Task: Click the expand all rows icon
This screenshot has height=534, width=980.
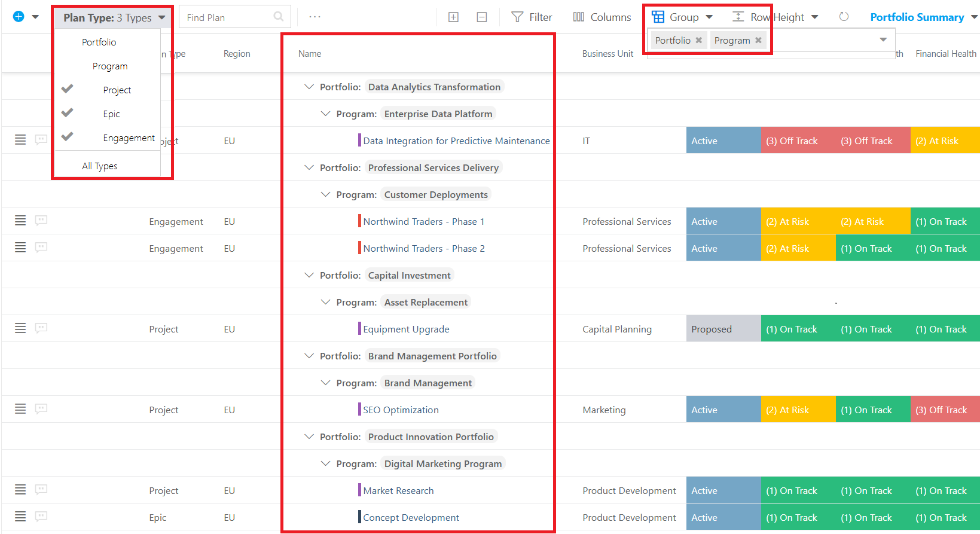Action: pos(453,17)
